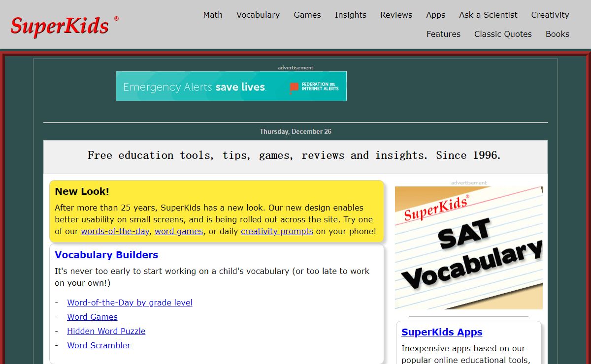This screenshot has height=364, width=591.
Task: Select Books in the top navigation
Action: tap(558, 34)
